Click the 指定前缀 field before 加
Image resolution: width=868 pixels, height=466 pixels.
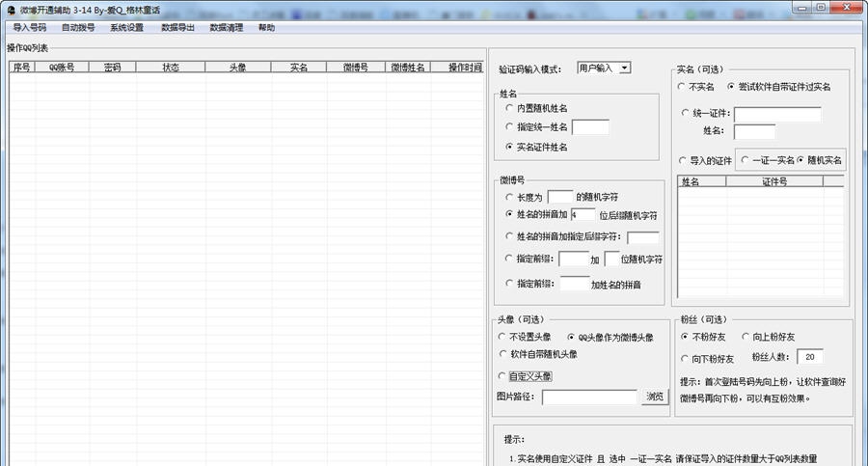(x=574, y=259)
